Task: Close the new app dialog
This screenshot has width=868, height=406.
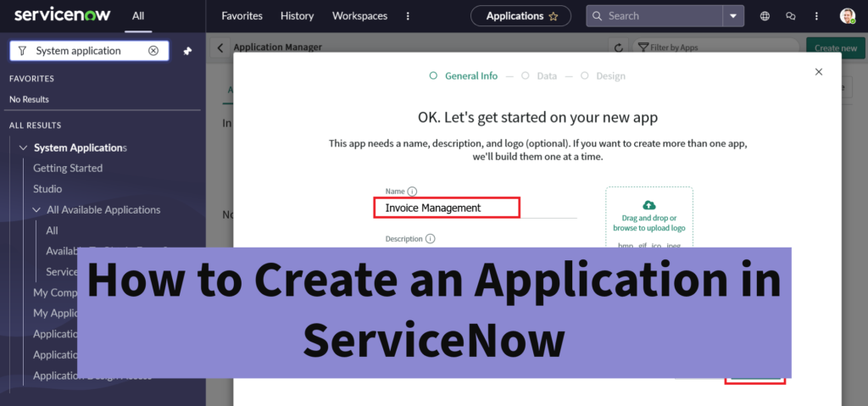Action: tap(819, 72)
